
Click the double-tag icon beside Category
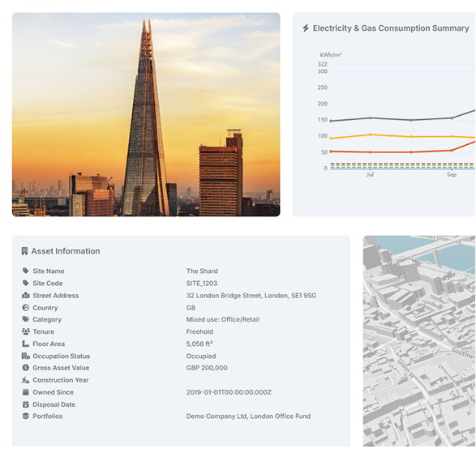coord(25,319)
